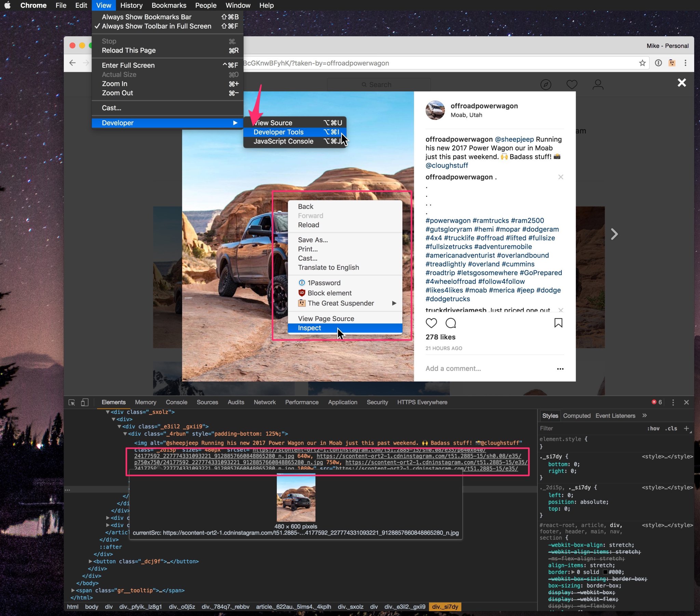Select Developer submenu in View menu
Viewport: 700px width, 616px height.
[167, 123]
